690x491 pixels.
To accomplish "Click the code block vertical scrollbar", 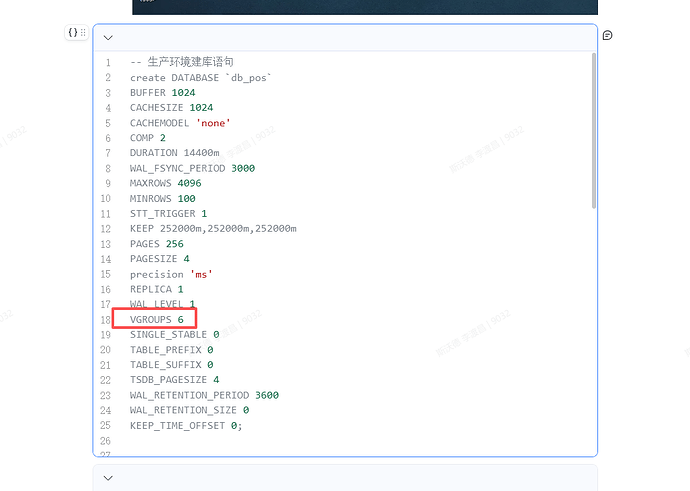I will [x=593, y=130].
